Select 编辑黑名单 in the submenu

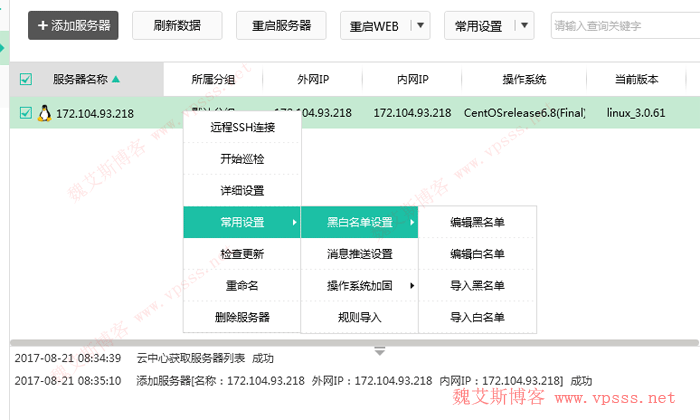tap(477, 222)
